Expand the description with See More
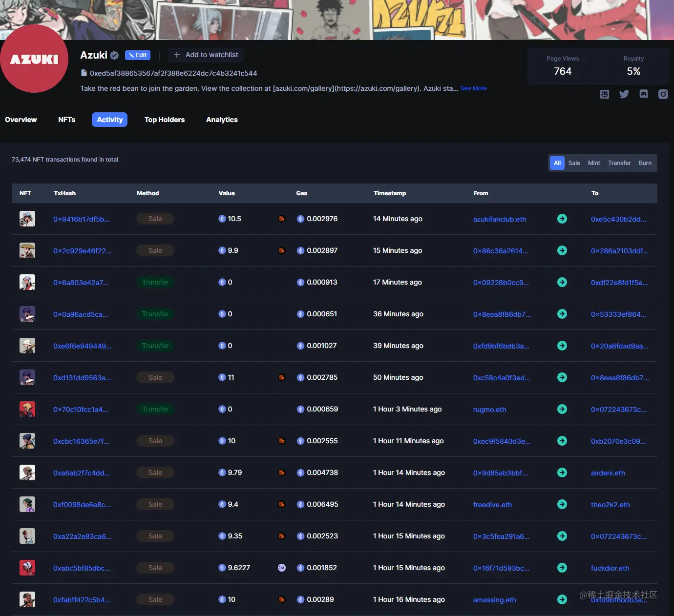674x616 pixels. tap(474, 88)
